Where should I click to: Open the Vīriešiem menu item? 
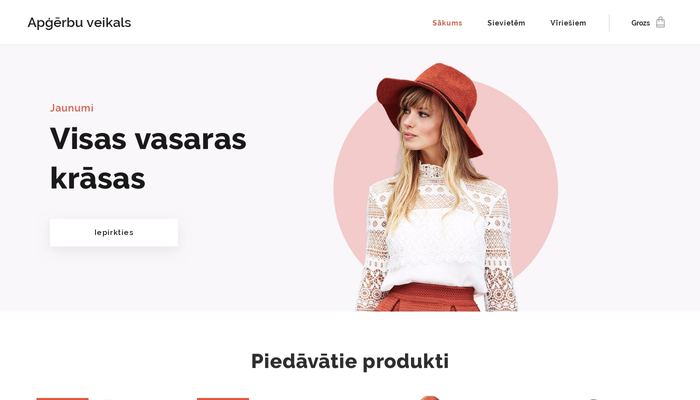(568, 23)
